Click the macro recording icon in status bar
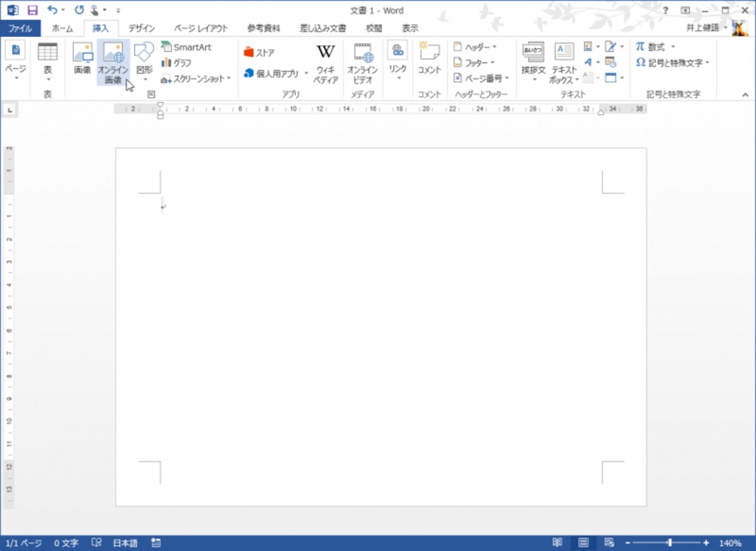756x551 pixels. pos(156,543)
